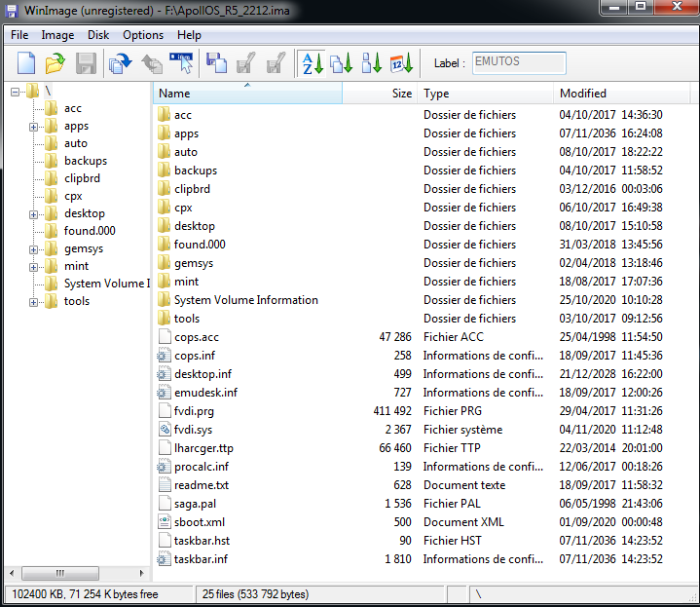Click the acc folder icon in file list

pyautogui.click(x=164, y=115)
